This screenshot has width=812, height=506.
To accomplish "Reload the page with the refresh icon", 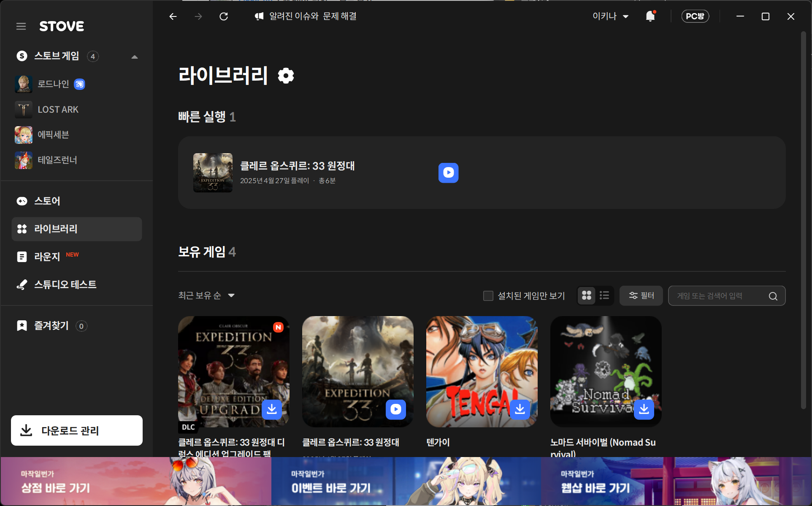I will tap(224, 16).
